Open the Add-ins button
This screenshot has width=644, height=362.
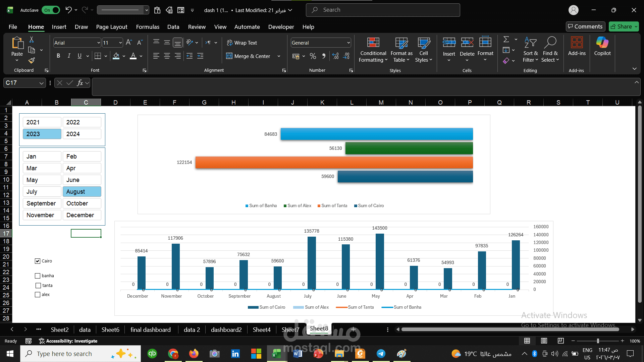click(577, 47)
